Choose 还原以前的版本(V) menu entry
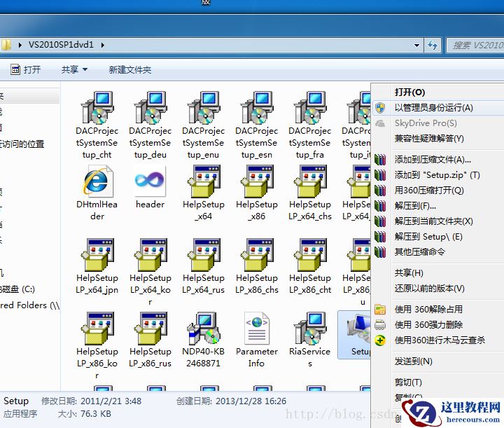This screenshot has height=428, width=504. (437, 289)
